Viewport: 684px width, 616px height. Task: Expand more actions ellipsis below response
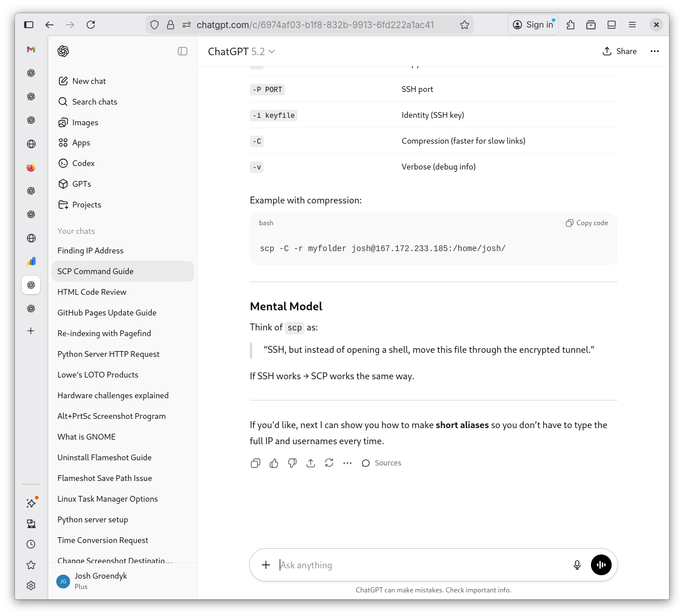[x=347, y=463]
